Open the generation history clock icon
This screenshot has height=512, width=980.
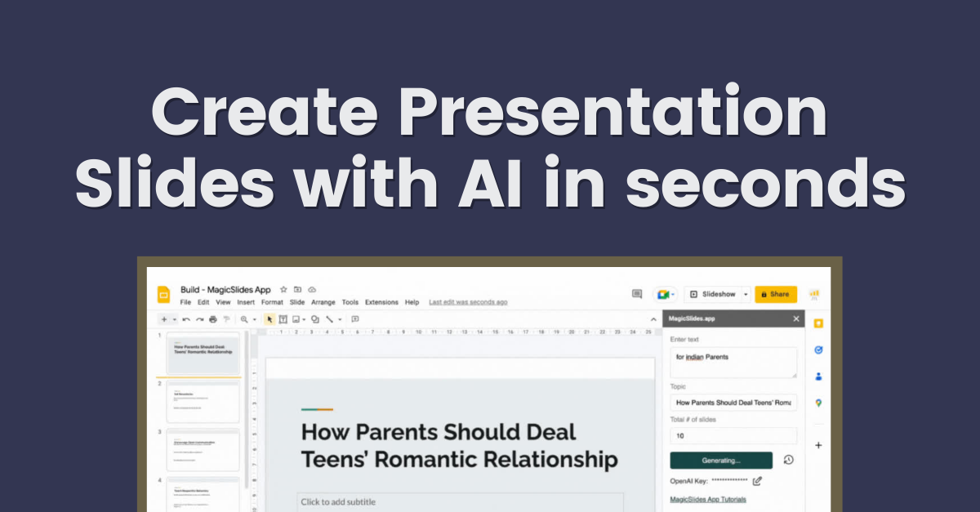click(788, 461)
